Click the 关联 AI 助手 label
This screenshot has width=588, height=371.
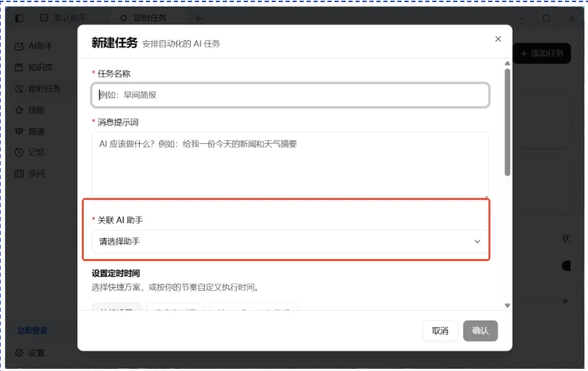(120, 220)
